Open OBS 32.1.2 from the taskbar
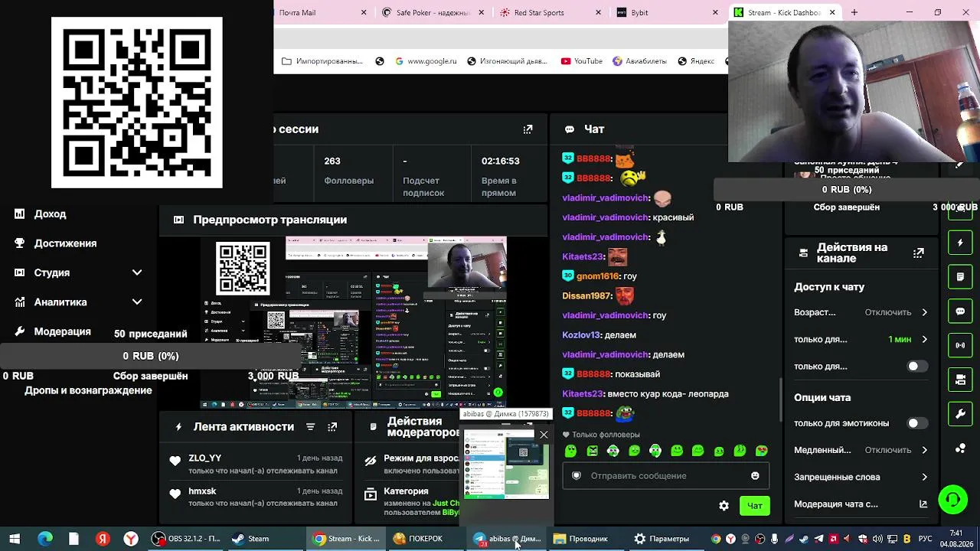 click(186, 539)
